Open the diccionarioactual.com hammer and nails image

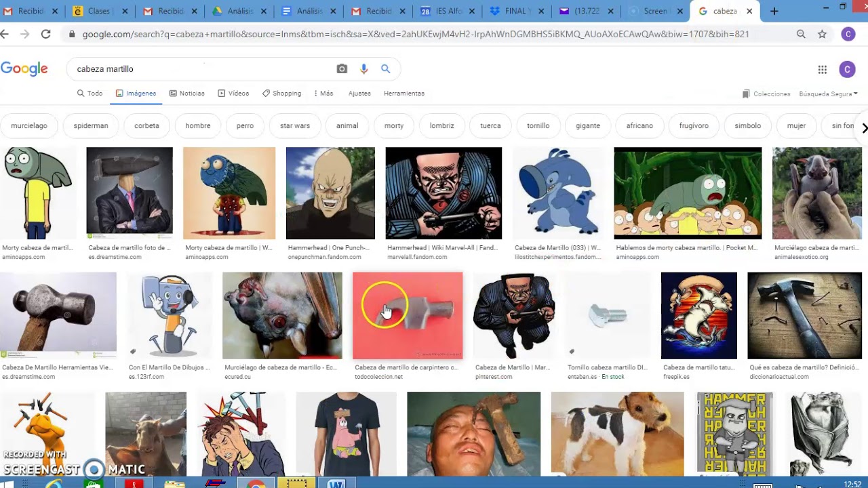pyautogui.click(x=804, y=315)
